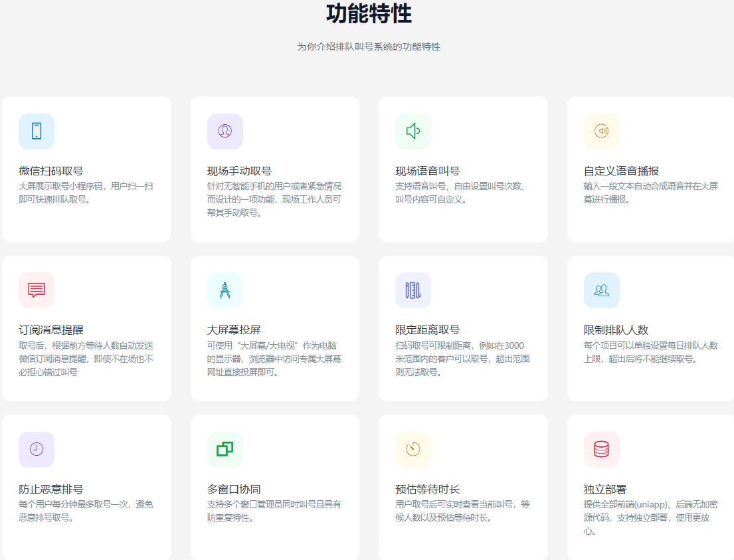Click the 大屏幕投屏 description paragraph
The height and width of the screenshot is (560, 734).
tap(274, 359)
